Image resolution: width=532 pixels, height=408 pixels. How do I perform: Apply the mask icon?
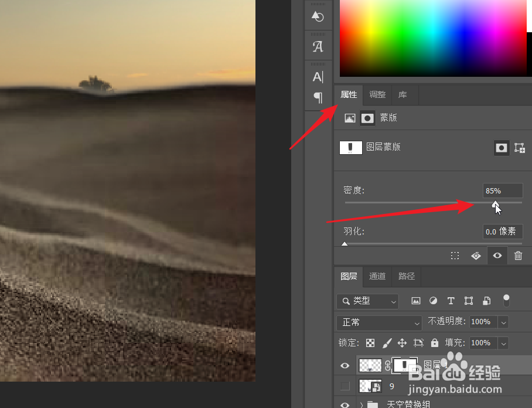(x=476, y=256)
